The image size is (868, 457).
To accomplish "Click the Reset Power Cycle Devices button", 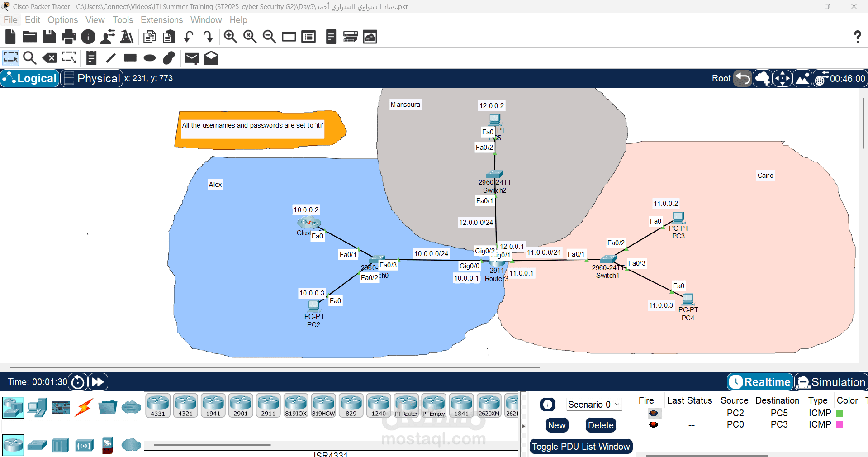I will coord(78,382).
